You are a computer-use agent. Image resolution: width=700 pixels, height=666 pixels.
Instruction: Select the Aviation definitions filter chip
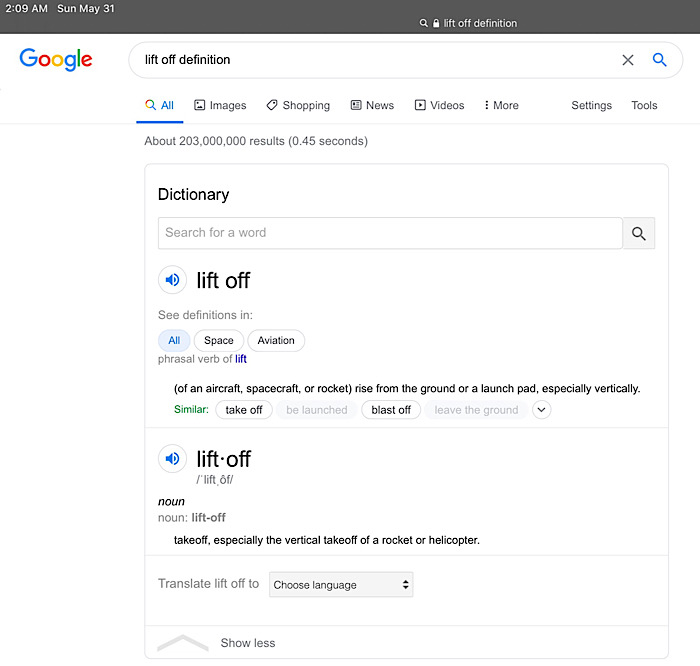click(x=276, y=340)
